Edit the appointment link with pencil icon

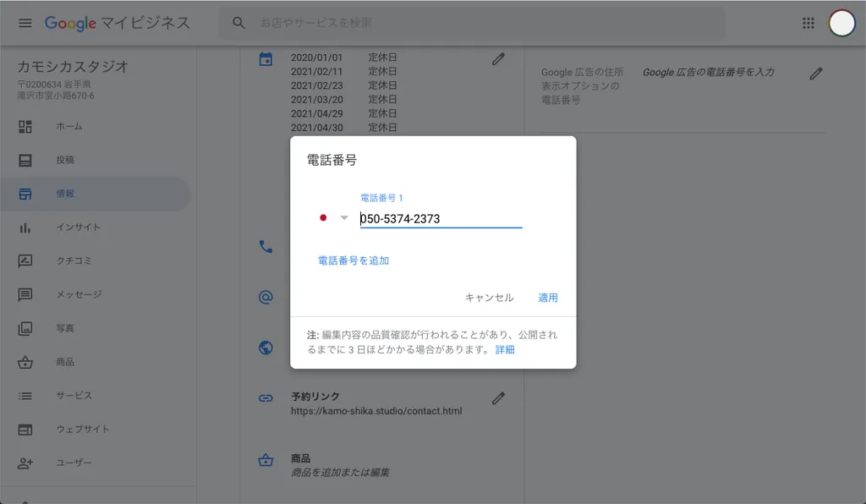(x=498, y=398)
